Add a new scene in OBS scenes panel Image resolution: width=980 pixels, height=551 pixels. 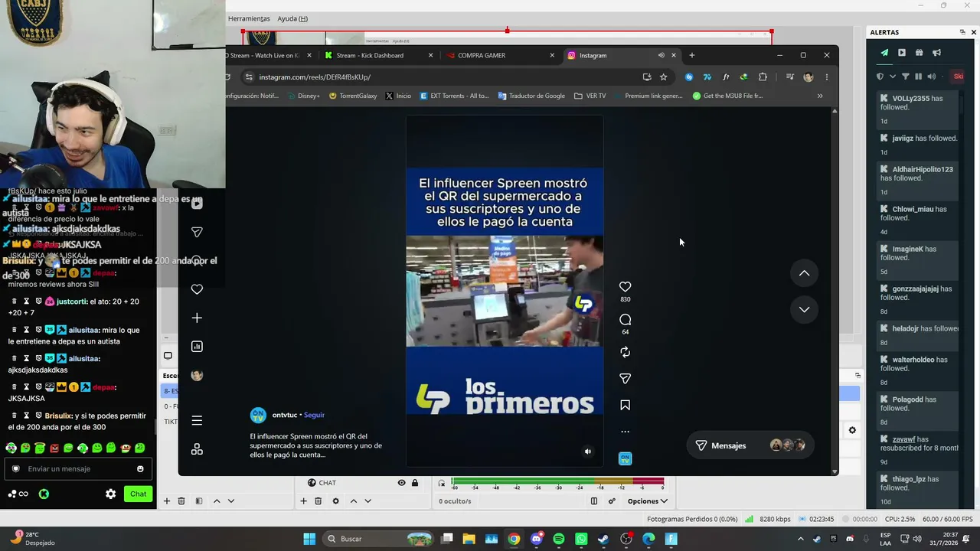166,501
